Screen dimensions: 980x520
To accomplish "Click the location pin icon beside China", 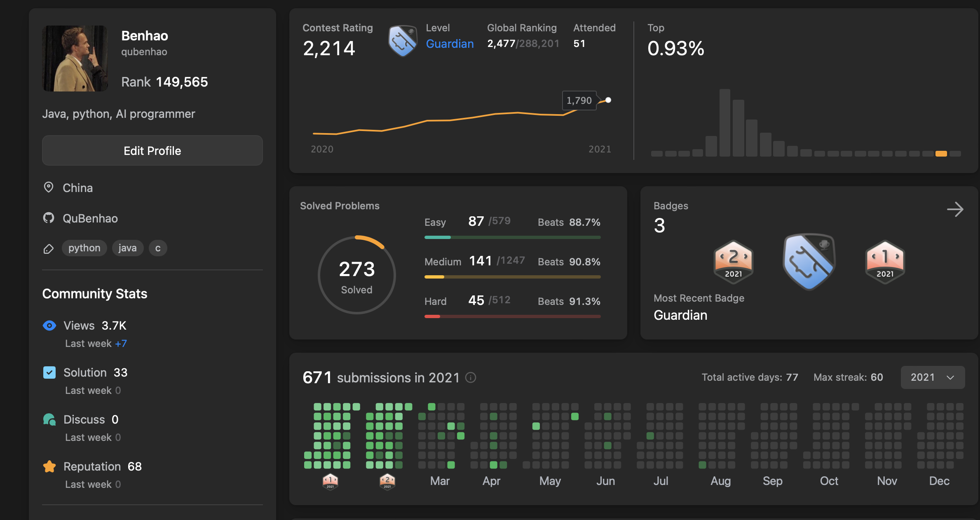I will coord(49,187).
